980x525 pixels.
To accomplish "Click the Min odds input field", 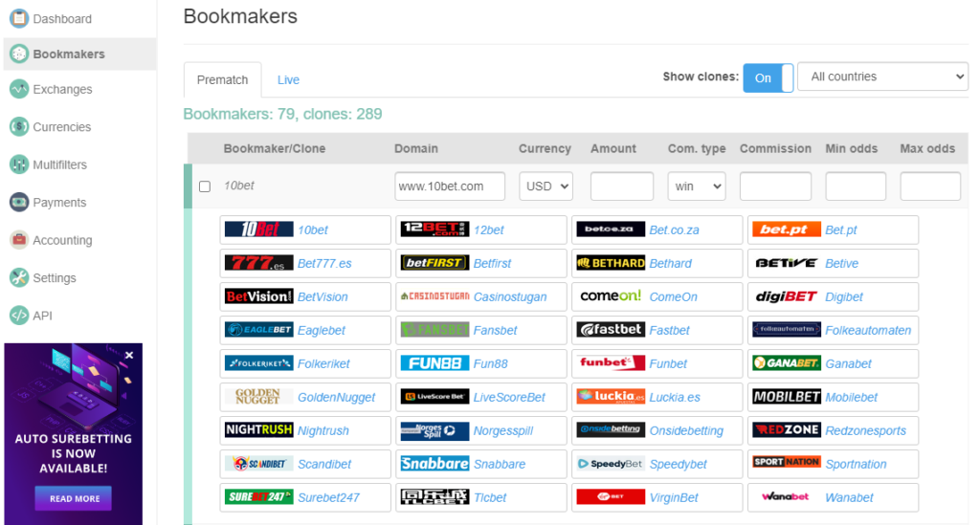I will point(856,186).
